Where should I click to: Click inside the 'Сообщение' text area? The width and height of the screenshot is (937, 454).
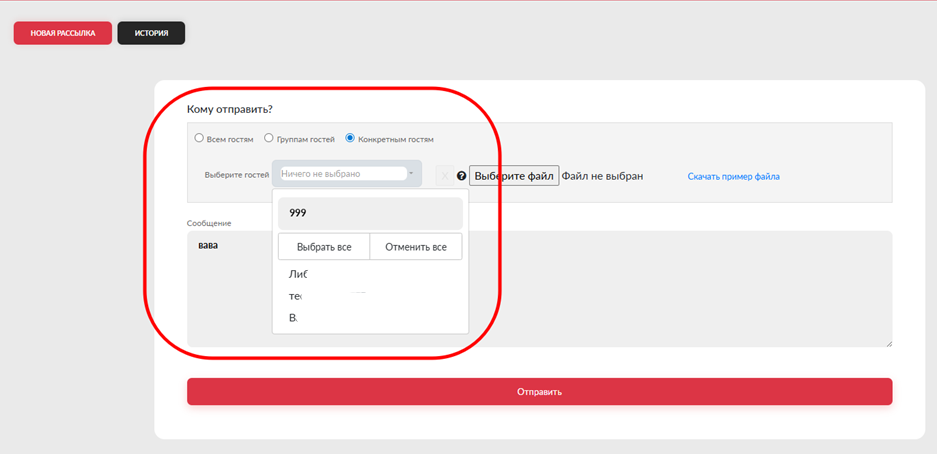point(680,288)
